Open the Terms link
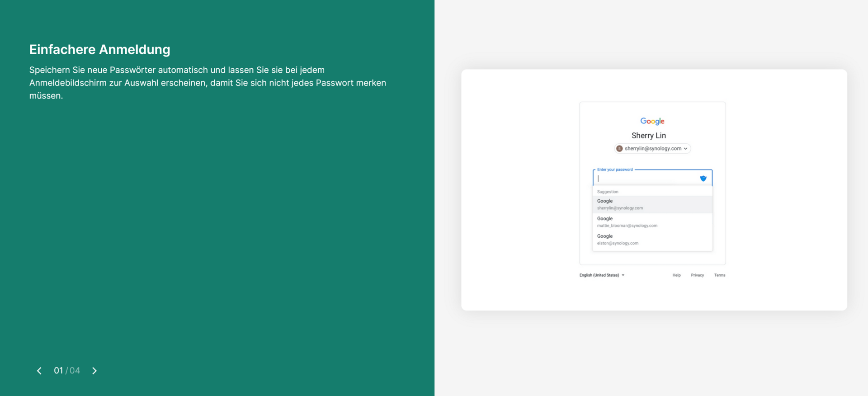The width and height of the screenshot is (868, 396). [720, 275]
